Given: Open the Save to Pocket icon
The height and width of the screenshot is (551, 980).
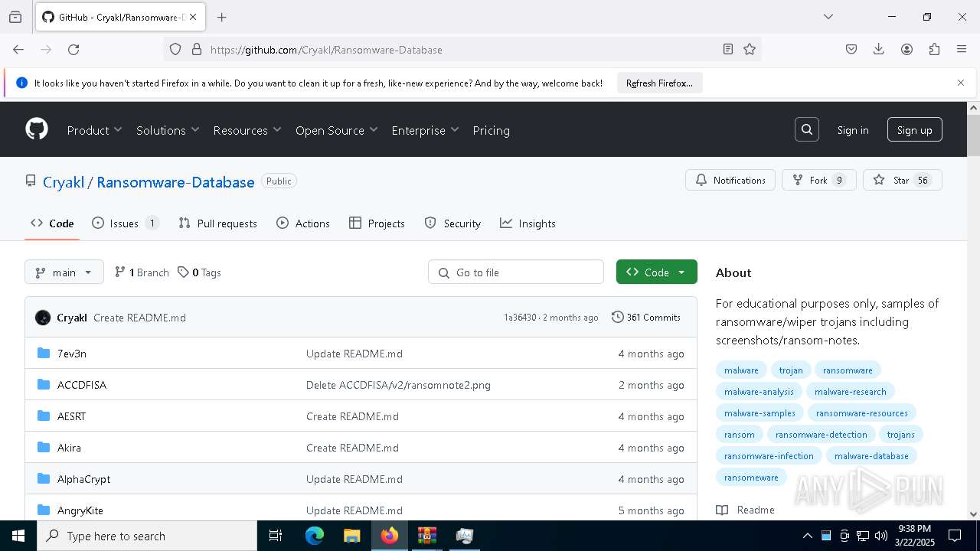Looking at the screenshot, I should coord(851,50).
